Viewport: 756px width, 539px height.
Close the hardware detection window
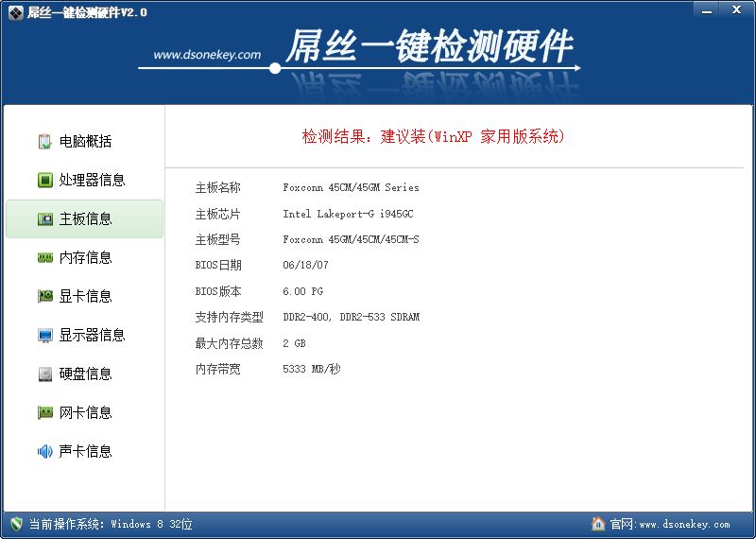click(x=736, y=9)
